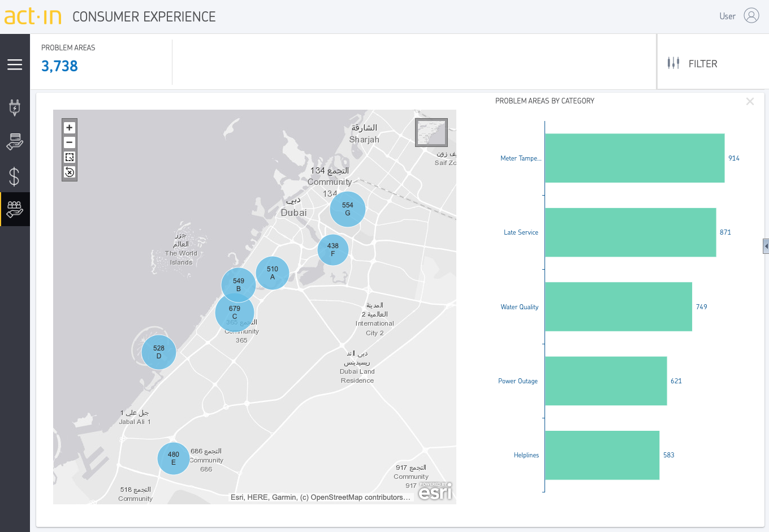Open the card payment sidebar section
This screenshot has width=769, height=532.
[x=15, y=142]
